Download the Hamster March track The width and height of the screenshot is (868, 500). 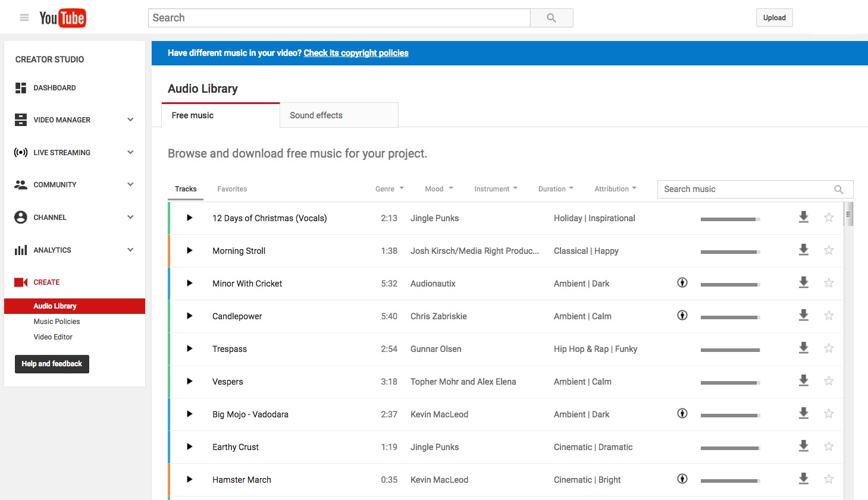click(804, 479)
